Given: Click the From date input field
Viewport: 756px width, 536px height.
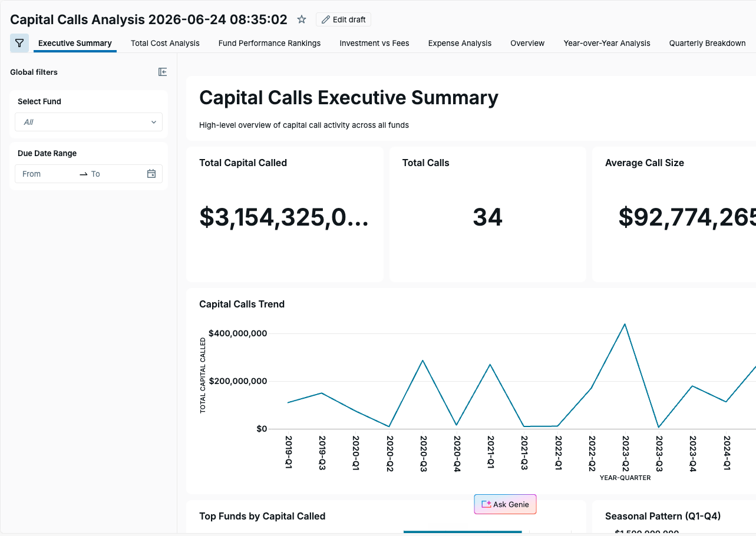Looking at the screenshot, I should (x=47, y=174).
